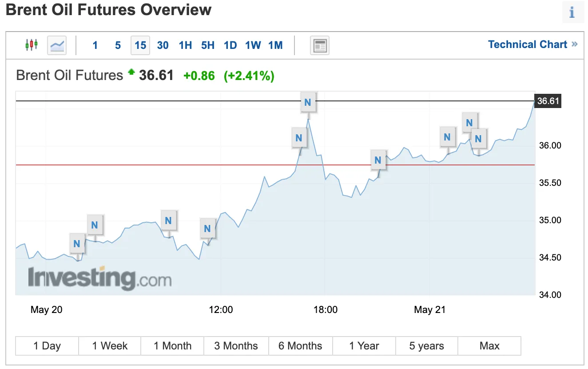Open the news marker just before 12:00
588x369 pixels.
point(207,229)
